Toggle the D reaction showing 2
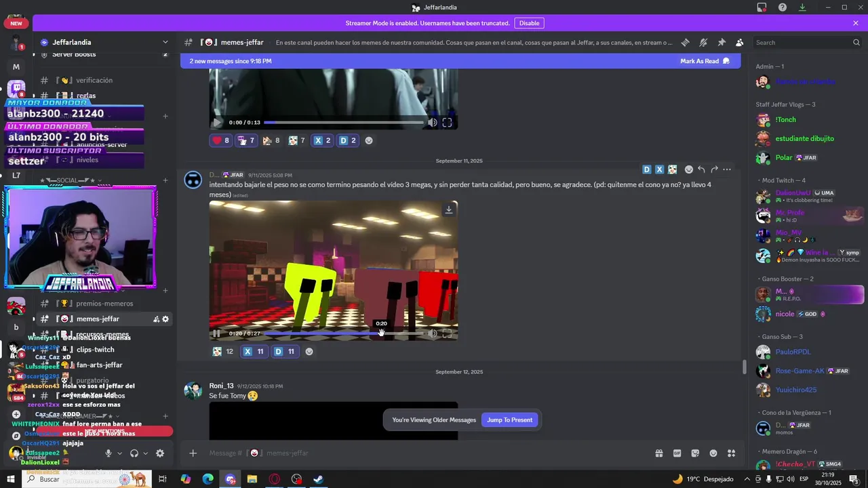This screenshot has width=868, height=488. (x=347, y=140)
